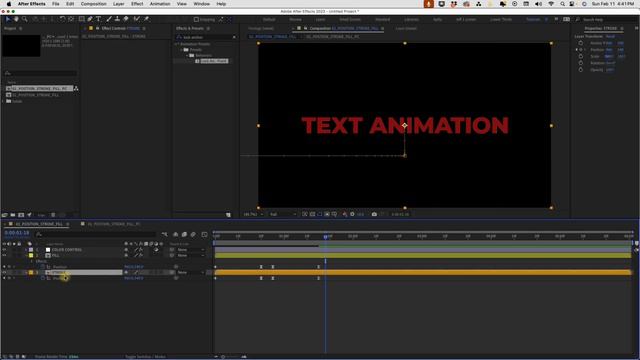The width and height of the screenshot is (640, 360).
Task: Select the Roto Brush tool
Action: pyautogui.click(x=137, y=19)
